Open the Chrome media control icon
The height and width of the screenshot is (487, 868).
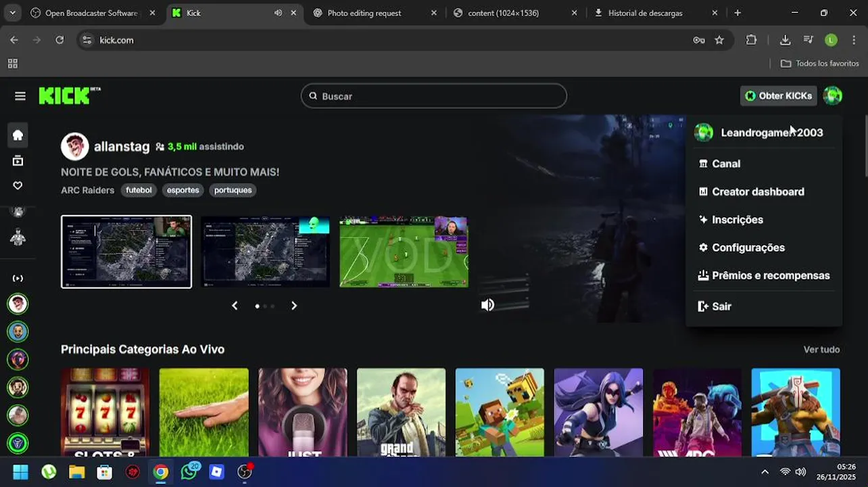808,40
